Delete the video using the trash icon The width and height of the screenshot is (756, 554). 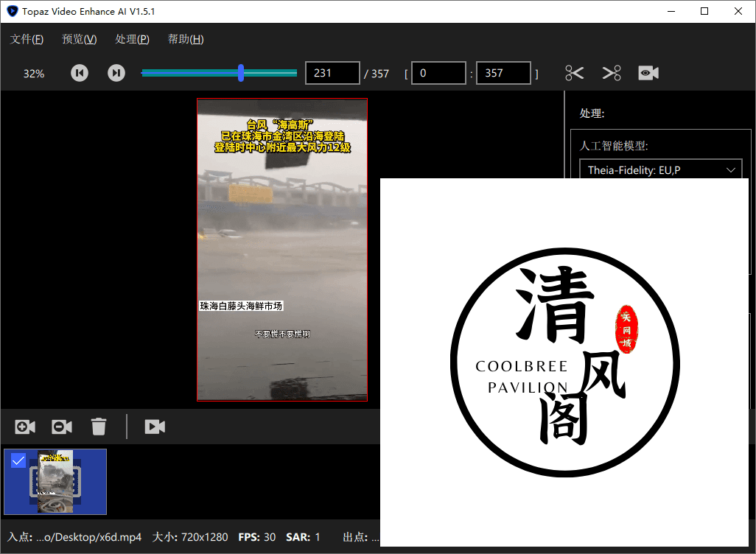click(x=99, y=427)
